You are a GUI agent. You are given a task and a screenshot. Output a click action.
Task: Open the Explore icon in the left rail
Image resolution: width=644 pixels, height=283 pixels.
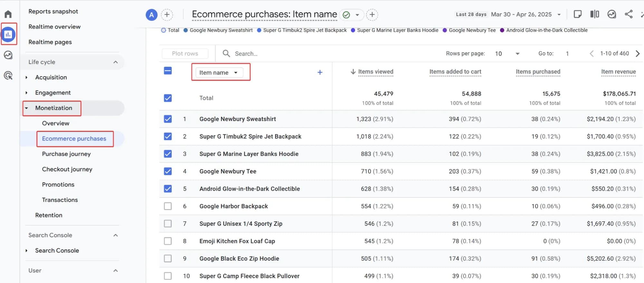[x=8, y=55]
